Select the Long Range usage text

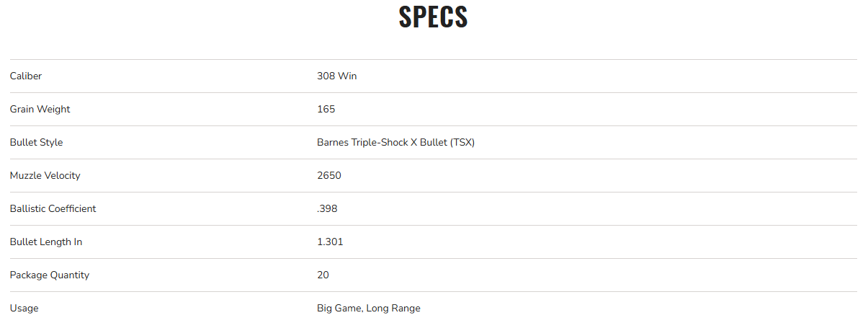393,308
